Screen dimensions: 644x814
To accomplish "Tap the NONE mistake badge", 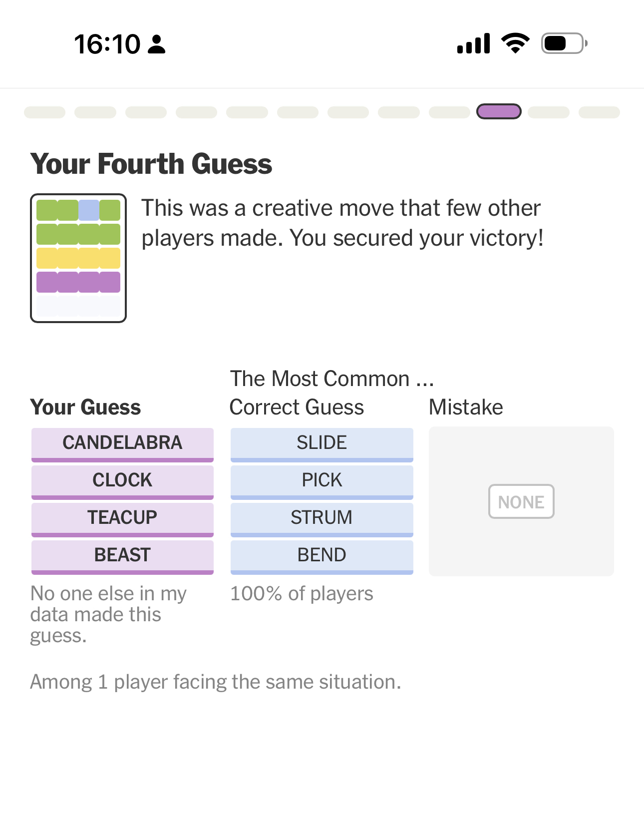I will tap(521, 501).
